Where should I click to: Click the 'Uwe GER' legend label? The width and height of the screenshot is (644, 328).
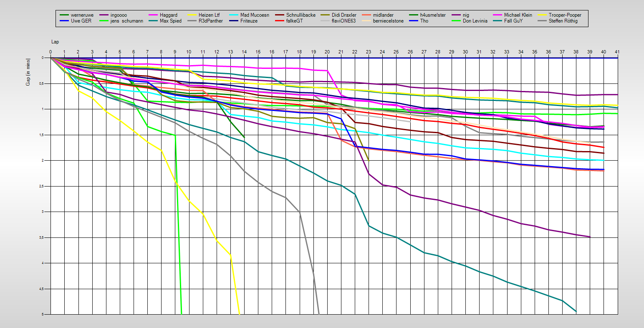[x=81, y=21]
